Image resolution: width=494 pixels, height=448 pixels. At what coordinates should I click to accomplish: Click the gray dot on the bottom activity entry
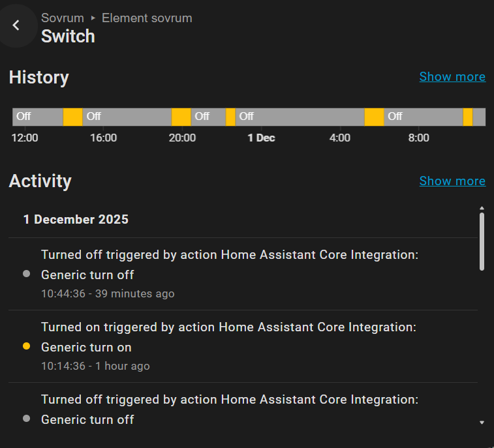26,419
